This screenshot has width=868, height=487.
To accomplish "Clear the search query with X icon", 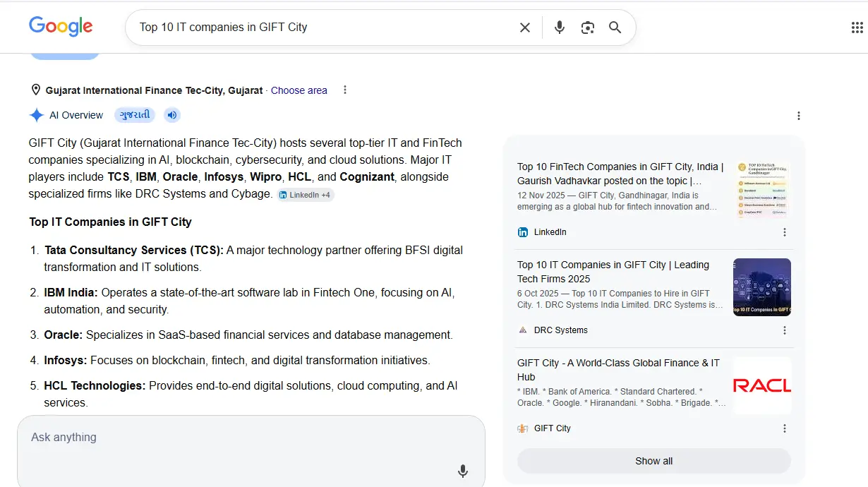I will pyautogui.click(x=525, y=28).
